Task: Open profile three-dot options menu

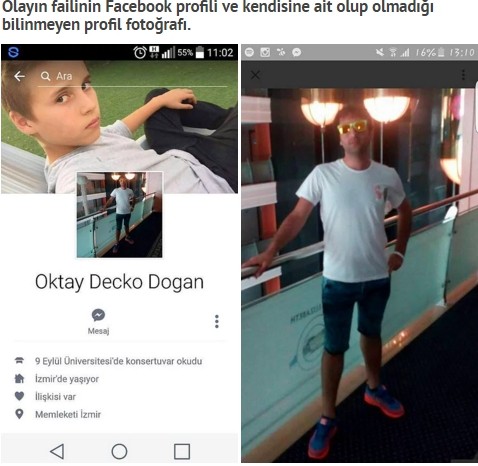Action: (217, 322)
